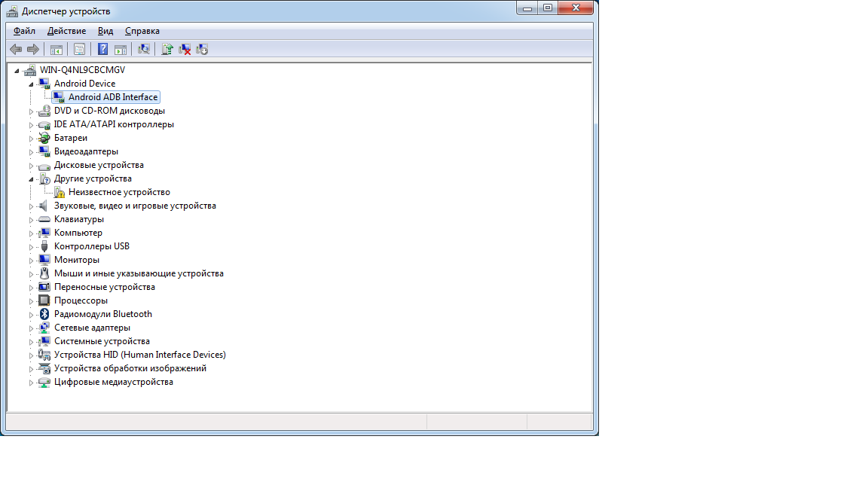Expand the Компьютер category
The height and width of the screenshot is (488, 868).
coord(31,233)
